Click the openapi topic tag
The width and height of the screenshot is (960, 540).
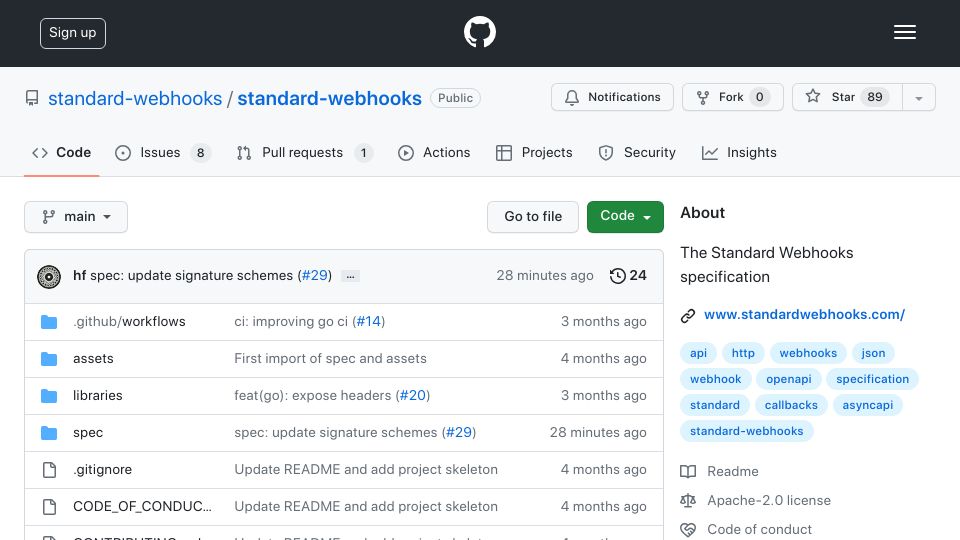[x=789, y=379]
